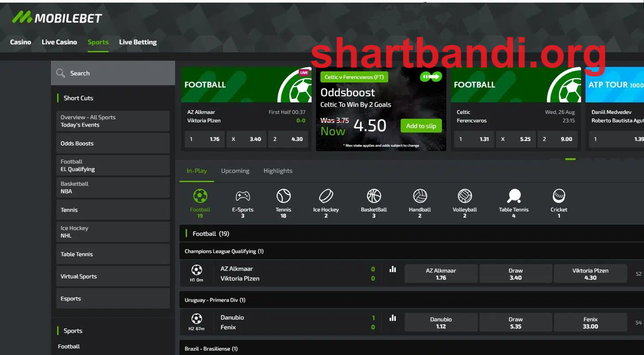The height and width of the screenshot is (355, 644).
Task: Click football icon beside AZ Alkmaar row
Action: tap(197, 269)
